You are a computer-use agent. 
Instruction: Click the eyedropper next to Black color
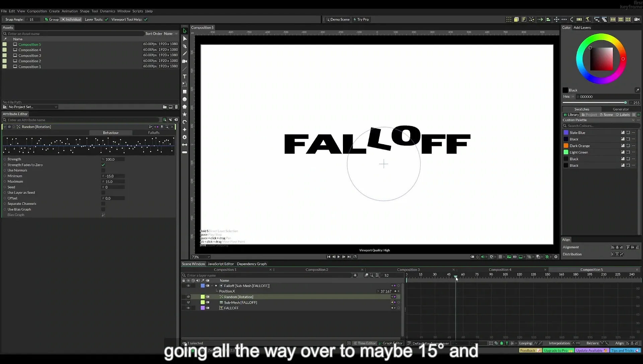point(637,90)
